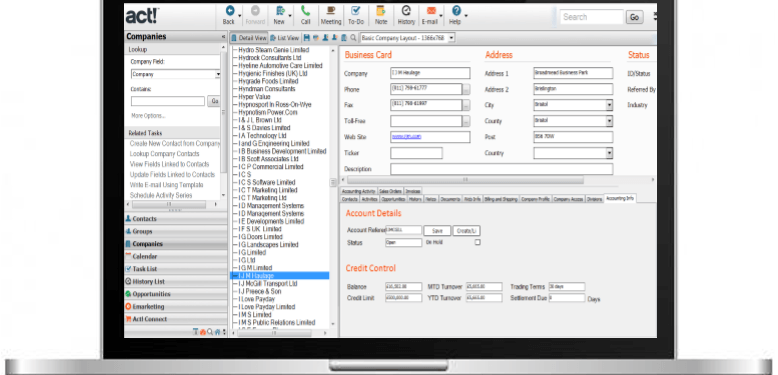Image resolution: width=778 pixels, height=375 pixels.
Task: Open the Groups navigation section
Action: pos(175,231)
